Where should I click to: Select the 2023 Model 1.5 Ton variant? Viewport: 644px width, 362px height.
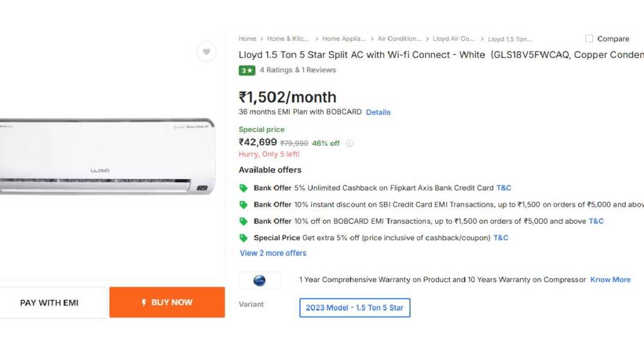355,308
